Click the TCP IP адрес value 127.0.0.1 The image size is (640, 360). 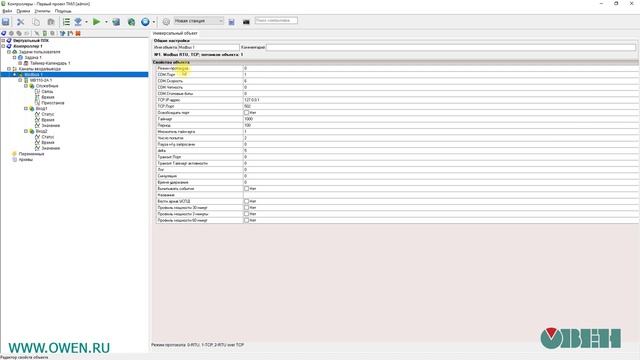point(251,100)
